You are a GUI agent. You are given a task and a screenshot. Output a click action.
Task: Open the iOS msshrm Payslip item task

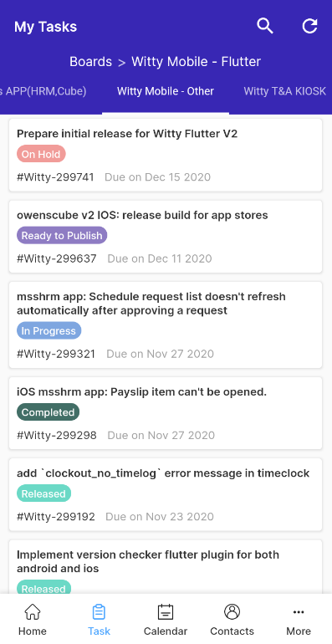click(166, 414)
